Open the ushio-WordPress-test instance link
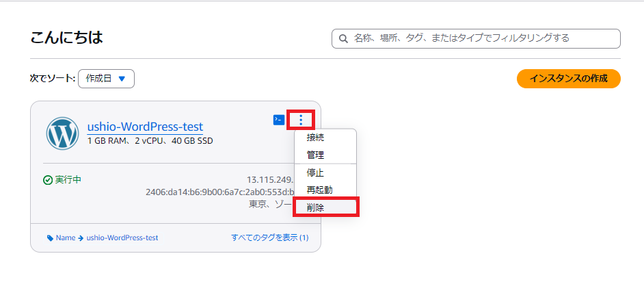The image size is (644, 295). 145,127
